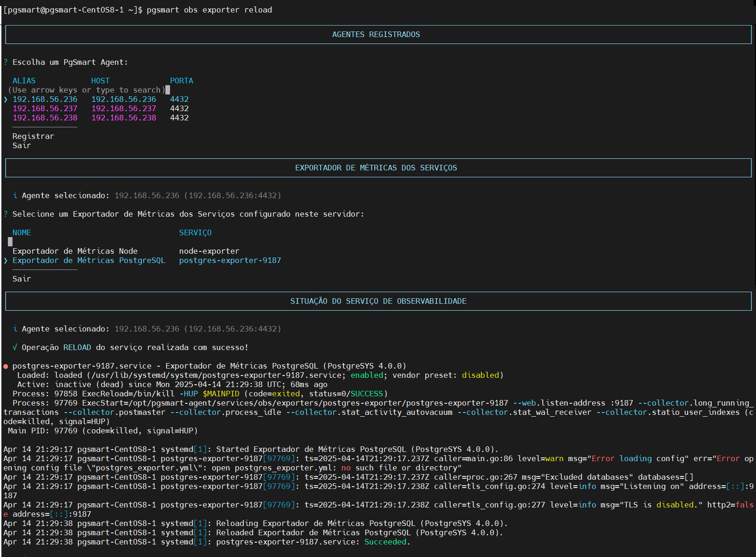This screenshot has width=756, height=557.
Task: Choose Sair in the exporter list
Action: [22, 279]
